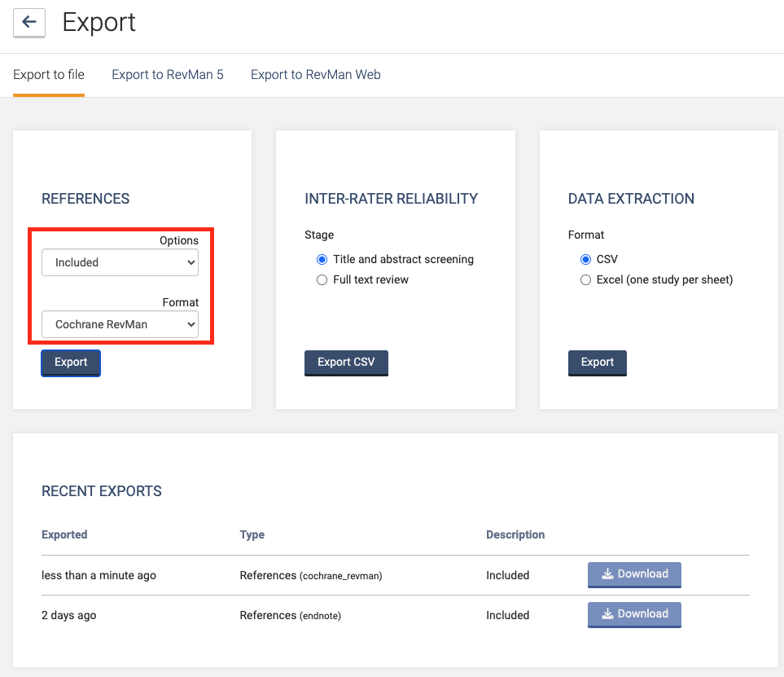Switch to Export to RevMan Web tab

315,75
